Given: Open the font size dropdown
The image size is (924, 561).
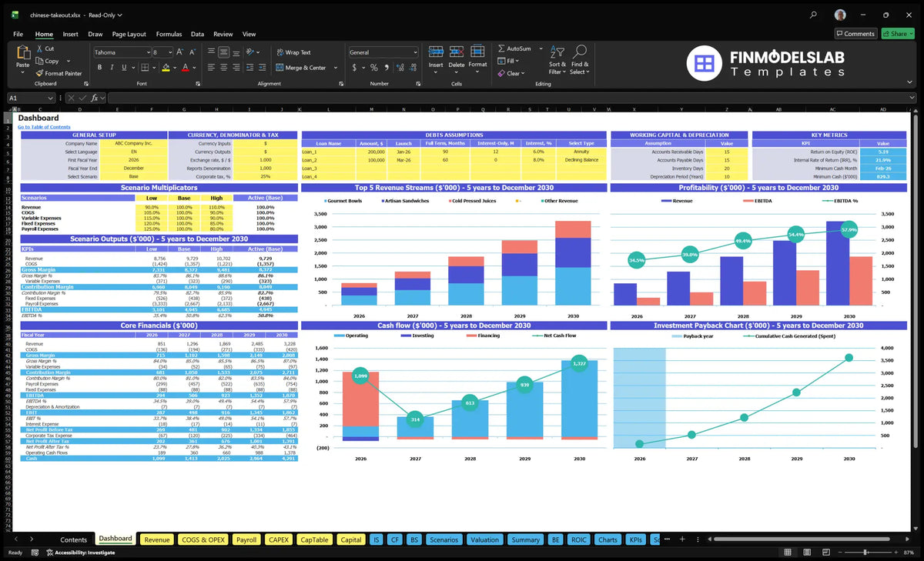Looking at the screenshot, I should point(171,52).
